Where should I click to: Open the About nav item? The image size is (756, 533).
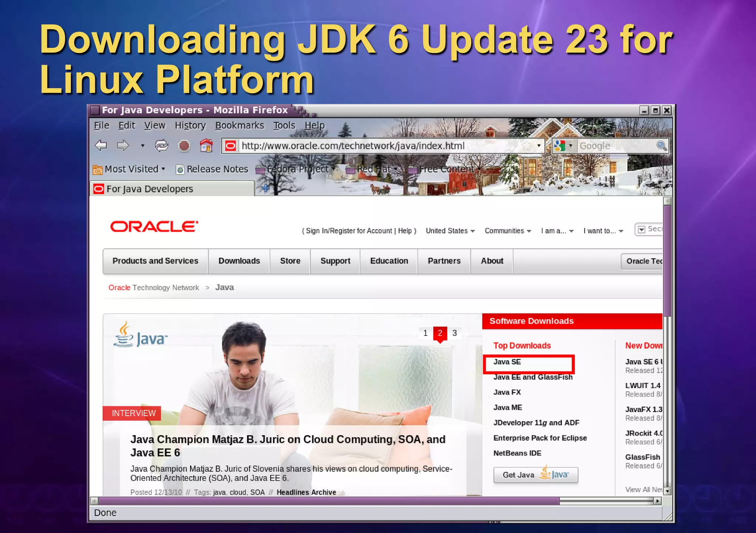pos(492,261)
